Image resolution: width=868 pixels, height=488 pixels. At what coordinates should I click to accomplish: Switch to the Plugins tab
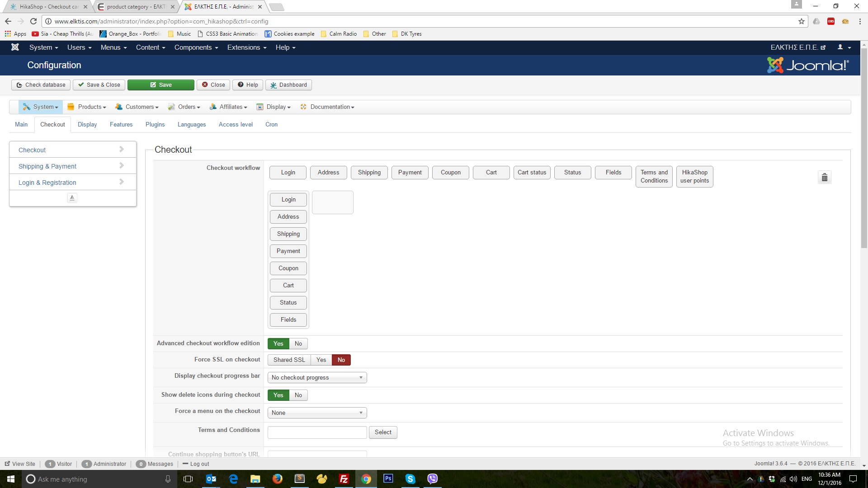pos(155,124)
